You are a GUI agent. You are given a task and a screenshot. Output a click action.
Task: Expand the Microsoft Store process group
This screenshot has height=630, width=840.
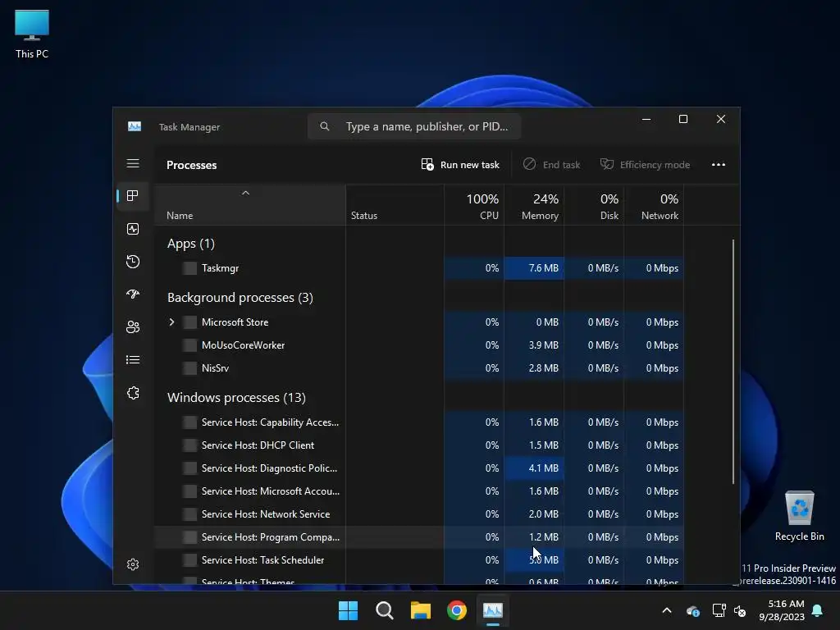[171, 322]
